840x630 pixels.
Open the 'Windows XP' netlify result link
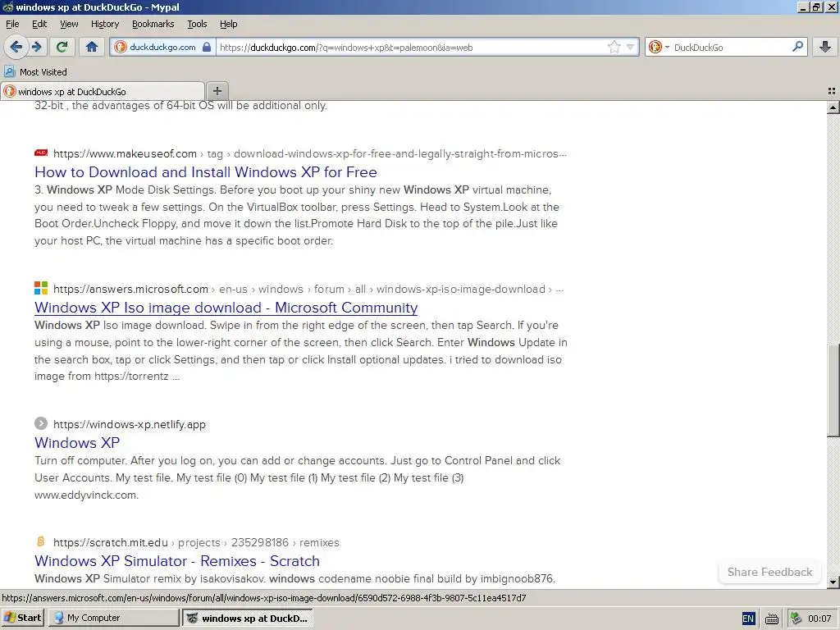[77, 442]
